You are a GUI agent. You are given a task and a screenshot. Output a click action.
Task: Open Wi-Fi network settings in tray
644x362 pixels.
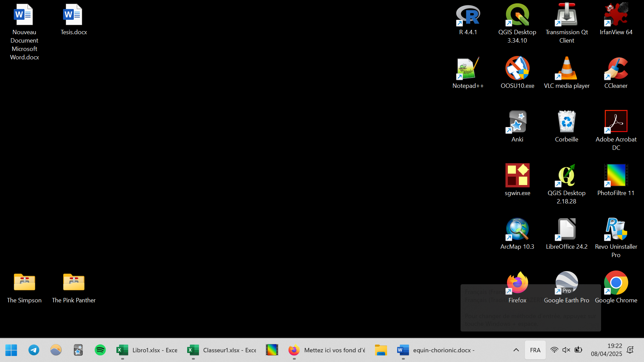[554, 350]
